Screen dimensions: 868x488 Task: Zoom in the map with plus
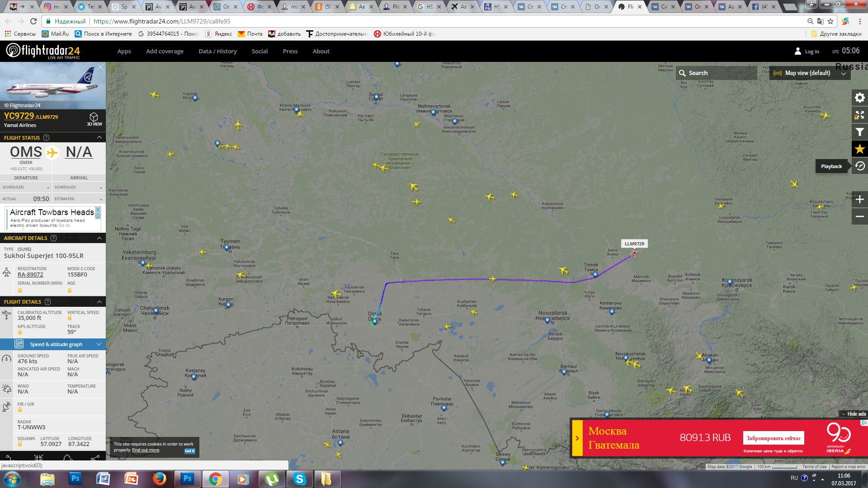859,199
